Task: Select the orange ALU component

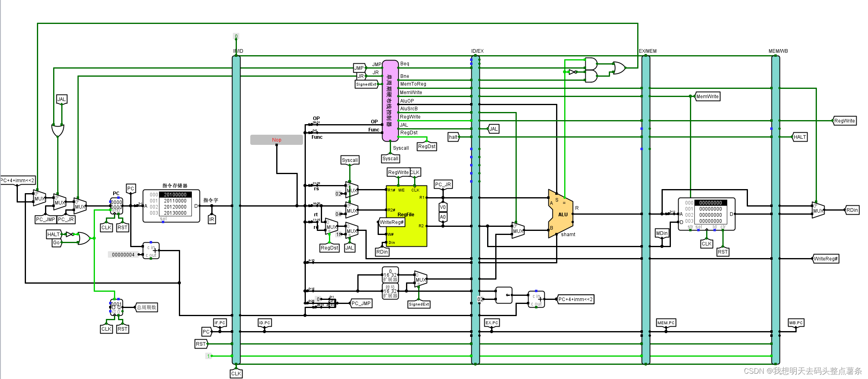Action: [x=561, y=213]
